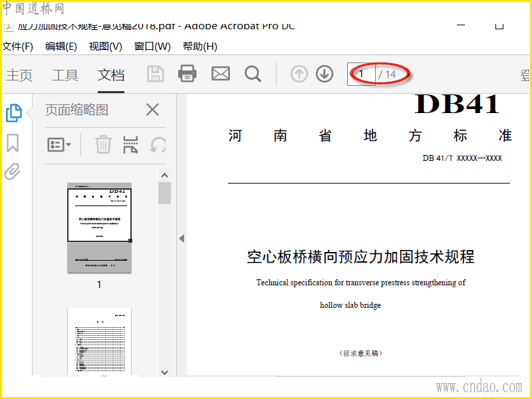
Task: Go to next page arrow
Action: point(325,74)
